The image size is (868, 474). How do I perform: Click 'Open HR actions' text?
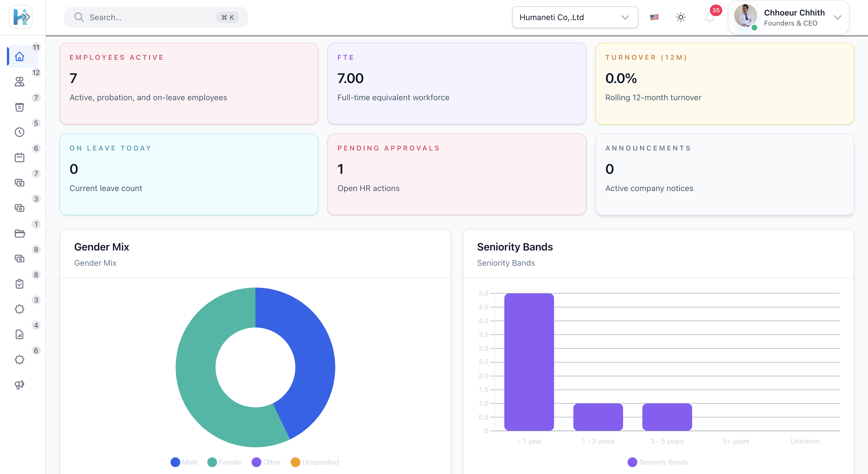pos(368,188)
